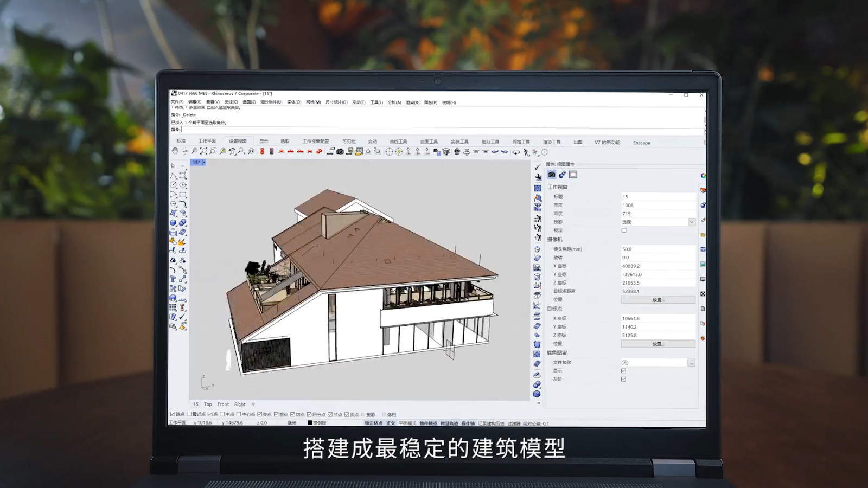Click the checkered texture panel icon
The image size is (868, 488).
tap(703, 294)
